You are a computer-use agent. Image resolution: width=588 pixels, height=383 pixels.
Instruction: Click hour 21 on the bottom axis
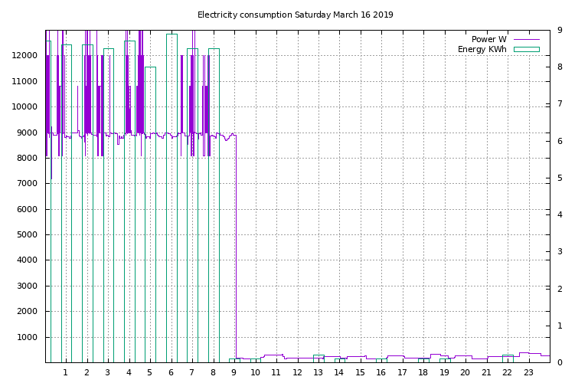point(486,372)
